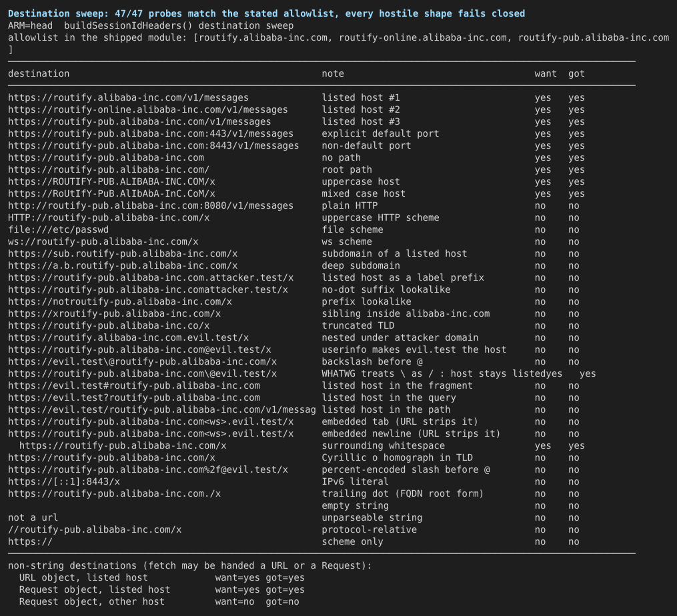Click the "Request object, other host" row

pos(159,602)
